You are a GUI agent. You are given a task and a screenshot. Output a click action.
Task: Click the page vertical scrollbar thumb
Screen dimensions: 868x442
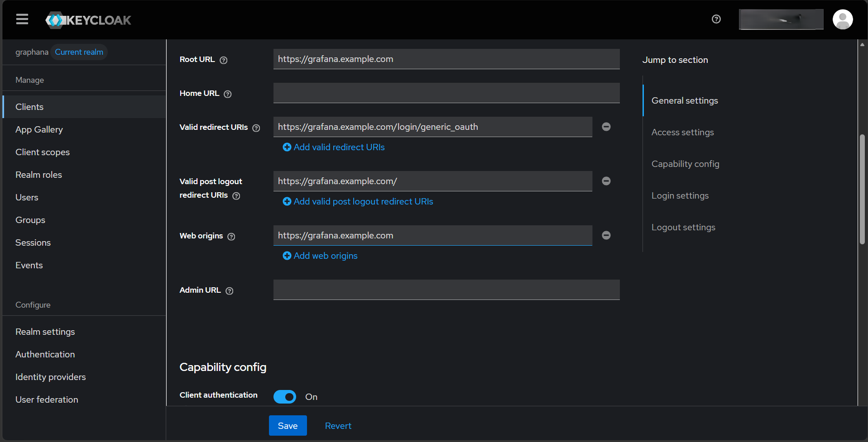(x=863, y=190)
